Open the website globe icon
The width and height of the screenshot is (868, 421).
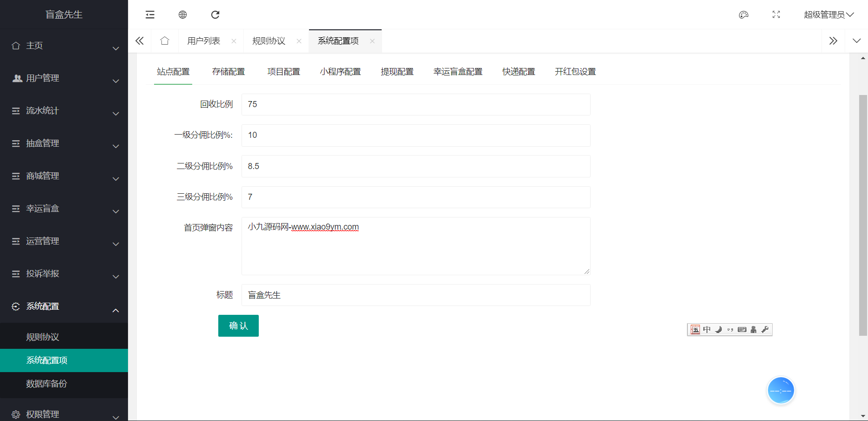tap(182, 15)
